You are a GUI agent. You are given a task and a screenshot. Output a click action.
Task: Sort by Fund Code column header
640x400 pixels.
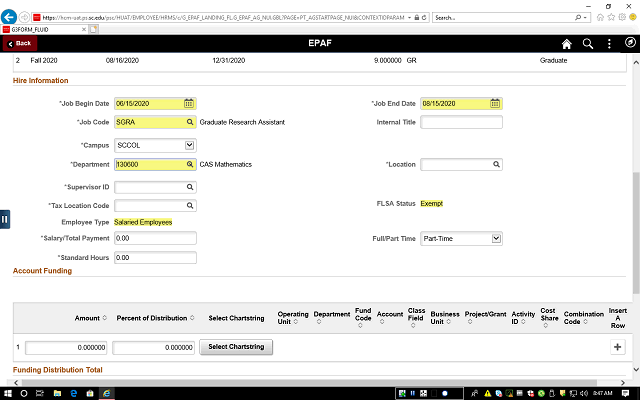pyautogui.click(x=363, y=318)
